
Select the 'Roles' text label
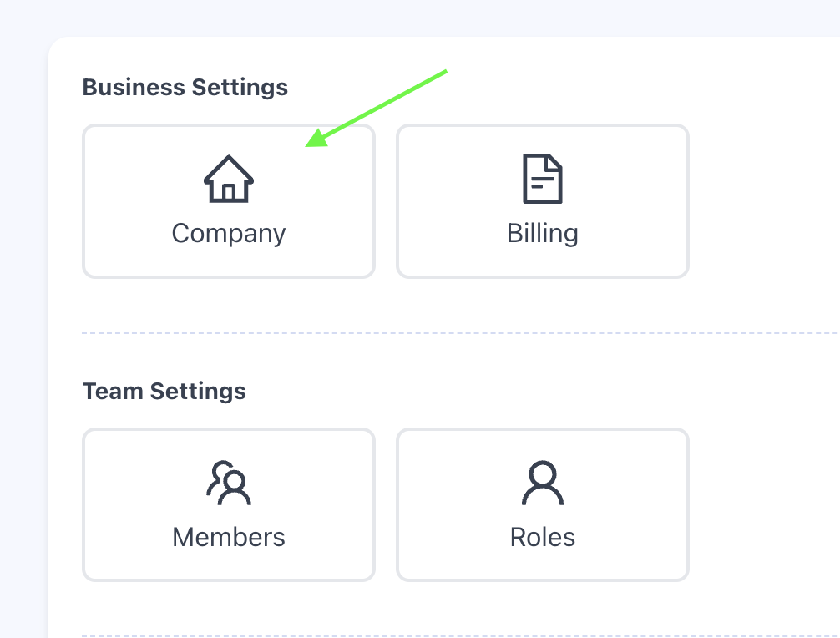[543, 537]
